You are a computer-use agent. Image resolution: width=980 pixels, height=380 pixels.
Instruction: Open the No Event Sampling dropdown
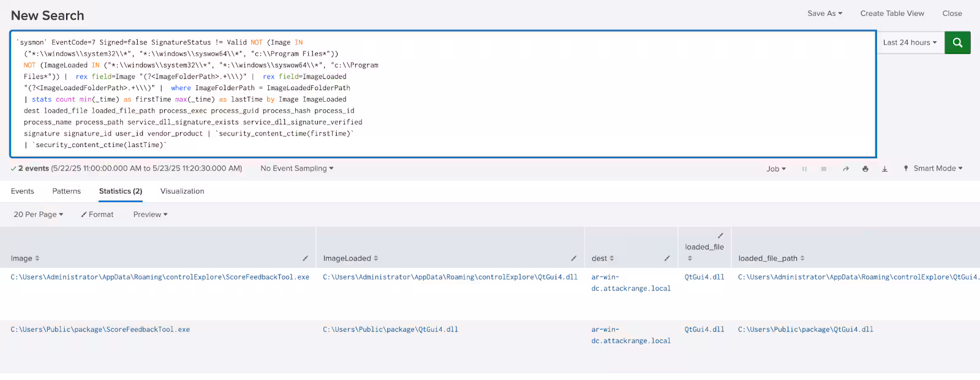point(296,169)
